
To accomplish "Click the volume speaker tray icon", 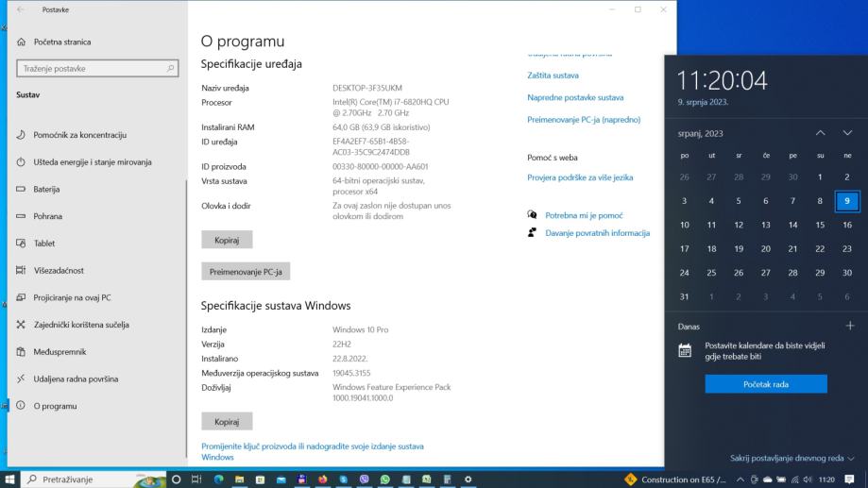I will pyautogui.click(x=808, y=480).
